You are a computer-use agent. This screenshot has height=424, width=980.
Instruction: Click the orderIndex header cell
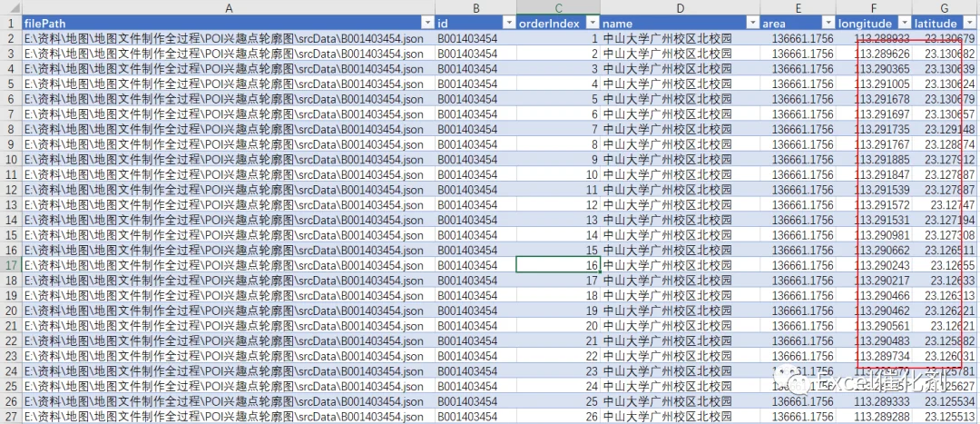[558, 23]
